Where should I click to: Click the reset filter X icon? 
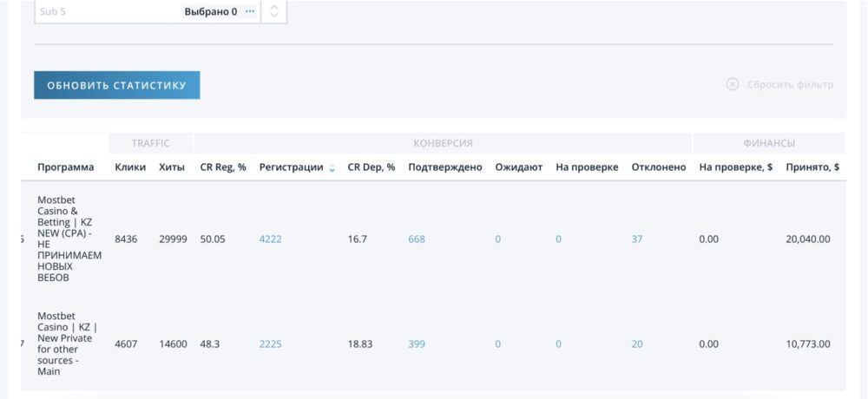[x=732, y=84]
